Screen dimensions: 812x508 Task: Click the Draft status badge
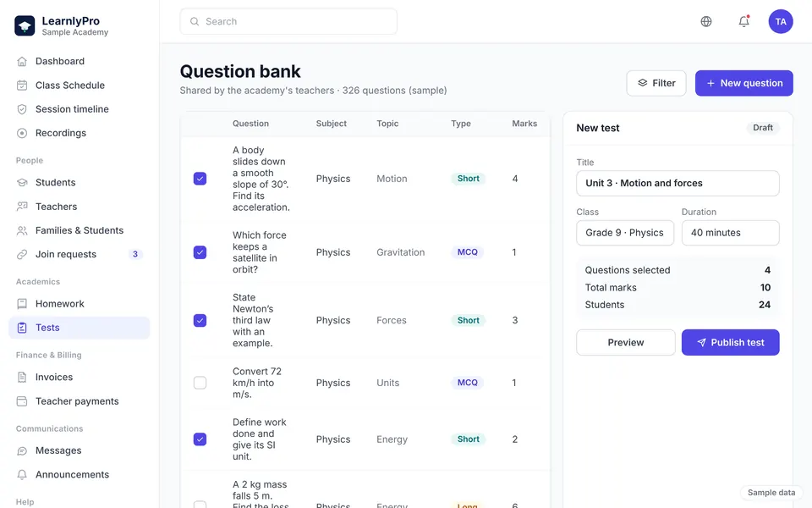coord(763,128)
